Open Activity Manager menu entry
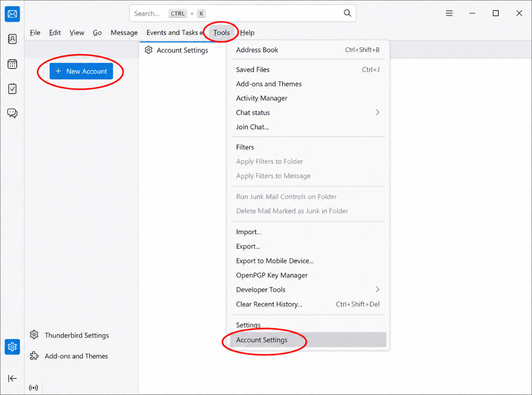The height and width of the screenshot is (395, 532). click(308, 98)
